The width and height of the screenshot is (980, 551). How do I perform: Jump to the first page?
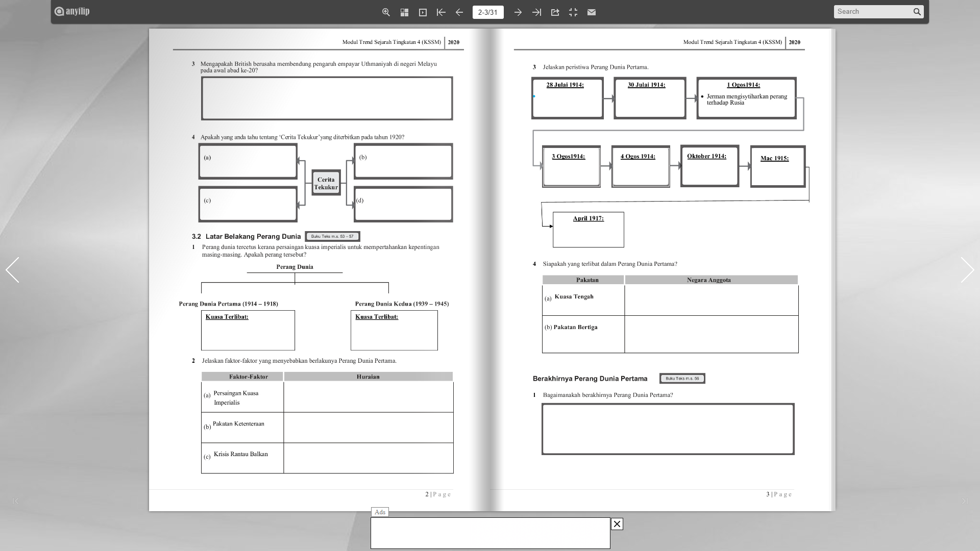coord(441,12)
